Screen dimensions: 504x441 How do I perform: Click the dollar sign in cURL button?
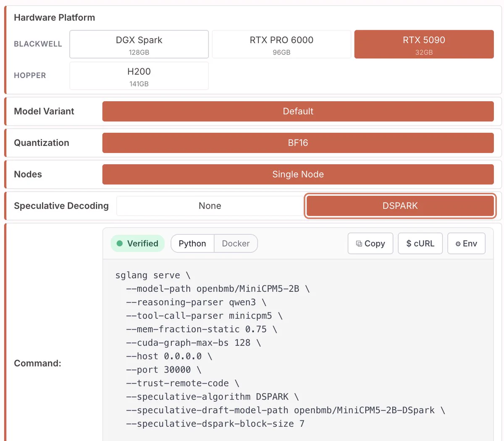(409, 244)
